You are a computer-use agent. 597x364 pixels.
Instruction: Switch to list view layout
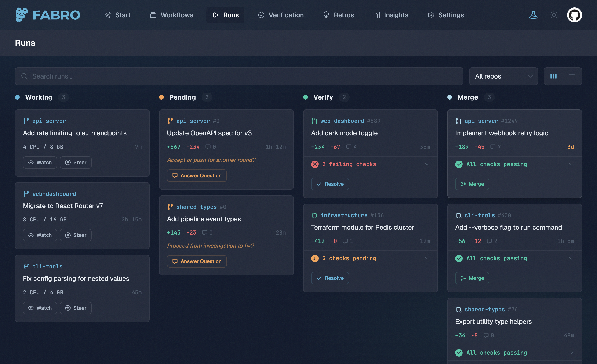(x=572, y=76)
